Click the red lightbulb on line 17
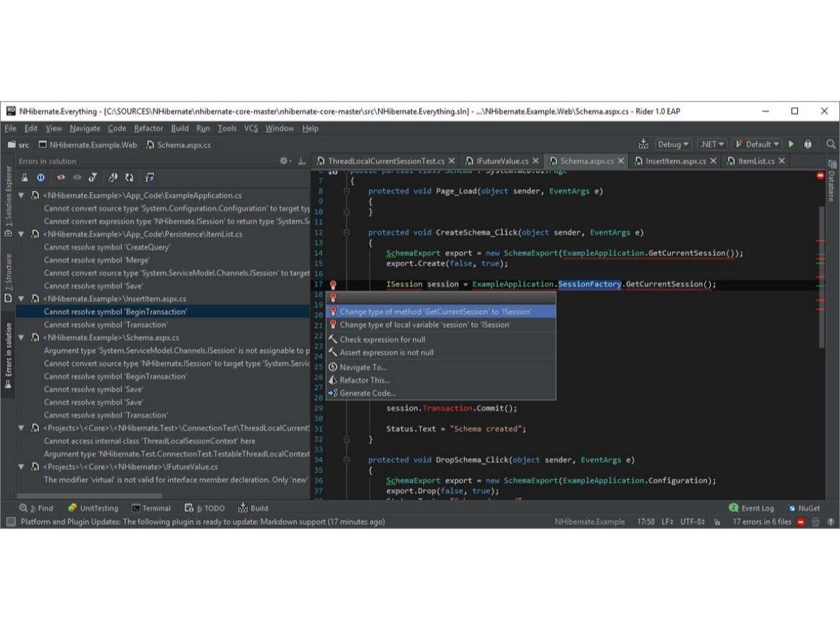840x630 pixels. (x=333, y=285)
